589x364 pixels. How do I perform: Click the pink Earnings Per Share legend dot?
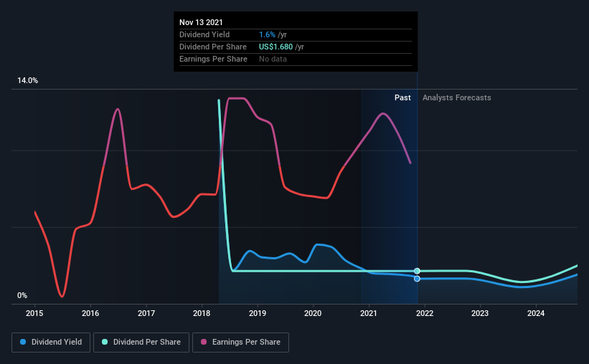click(x=204, y=342)
